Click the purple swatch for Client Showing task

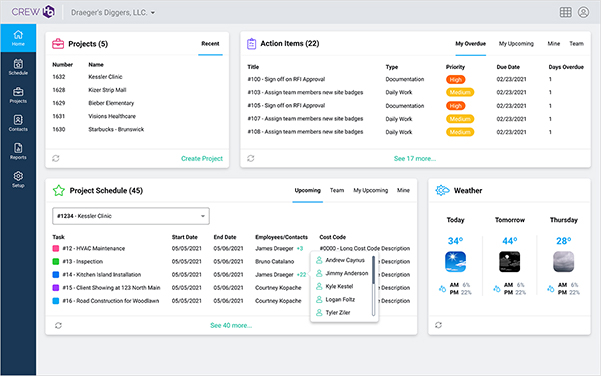(56, 288)
